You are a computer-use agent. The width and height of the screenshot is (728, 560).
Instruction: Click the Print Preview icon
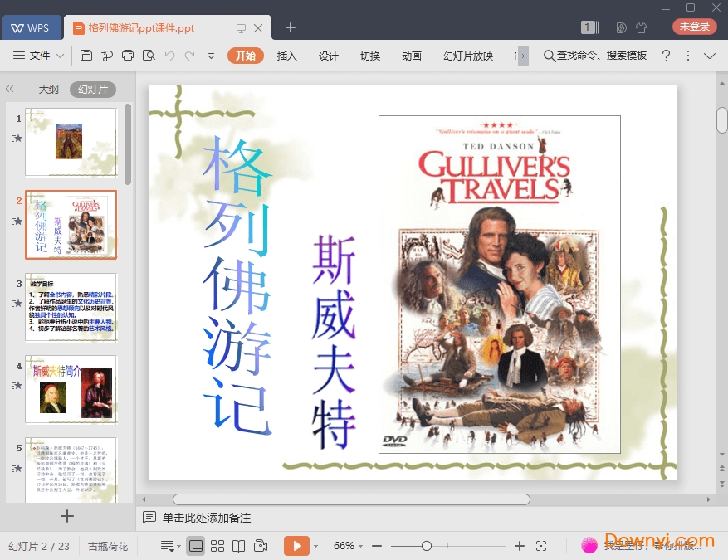coord(149,56)
